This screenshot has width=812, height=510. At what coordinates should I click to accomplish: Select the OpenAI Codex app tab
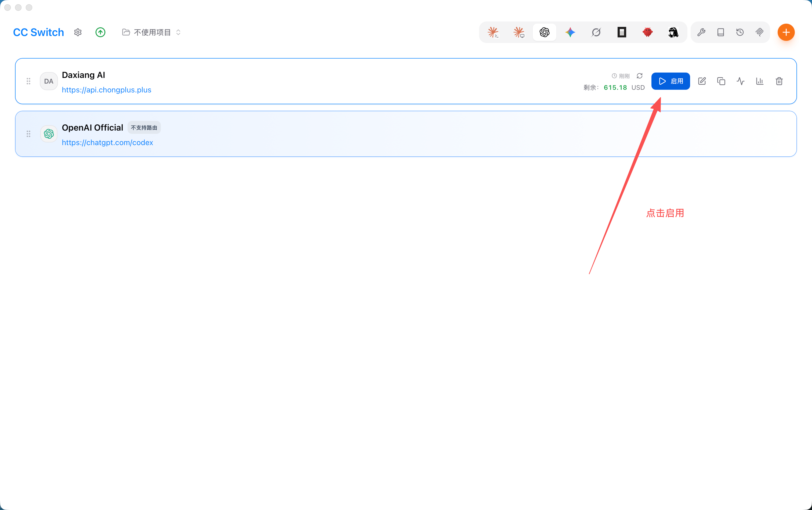(x=544, y=33)
